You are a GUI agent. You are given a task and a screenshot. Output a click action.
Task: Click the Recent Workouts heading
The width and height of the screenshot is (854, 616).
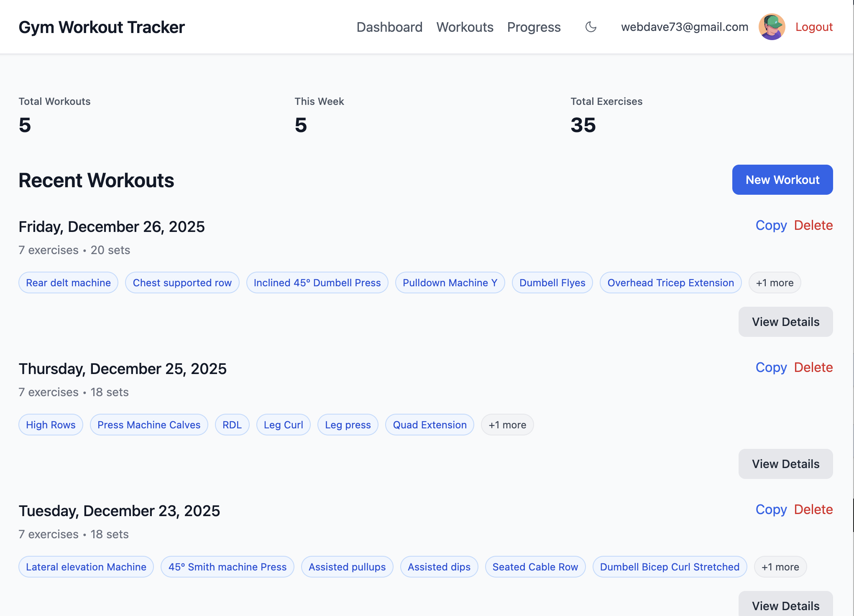(x=96, y=181)
